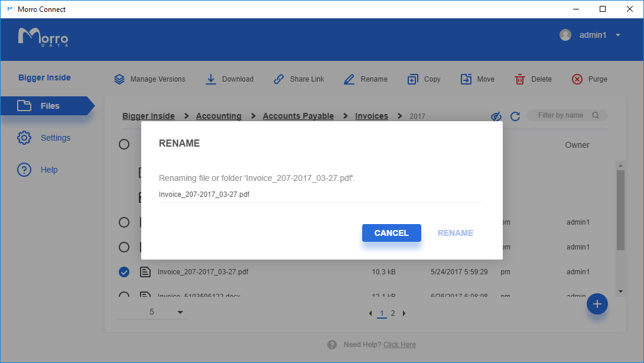
Task: Deselect the checked Invoice_207-2017_03-27.pdf file
Action: 124,271
